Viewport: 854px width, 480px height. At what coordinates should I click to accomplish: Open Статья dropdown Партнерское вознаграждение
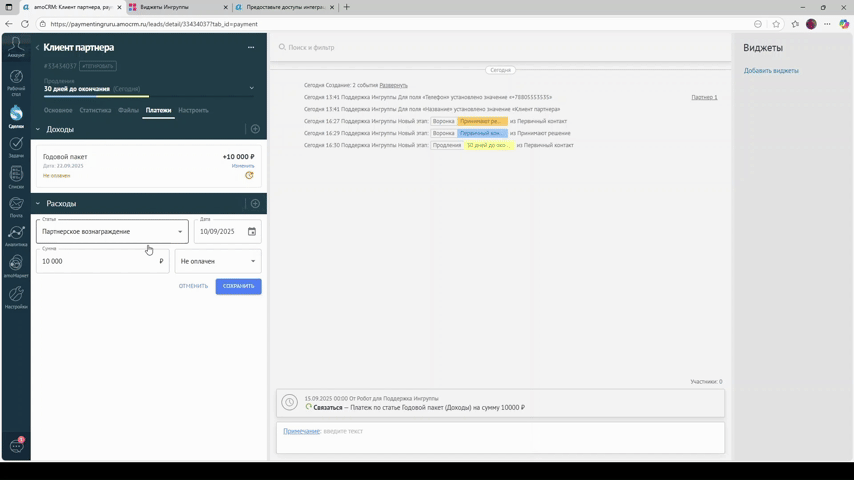click(x=112, y=232)
